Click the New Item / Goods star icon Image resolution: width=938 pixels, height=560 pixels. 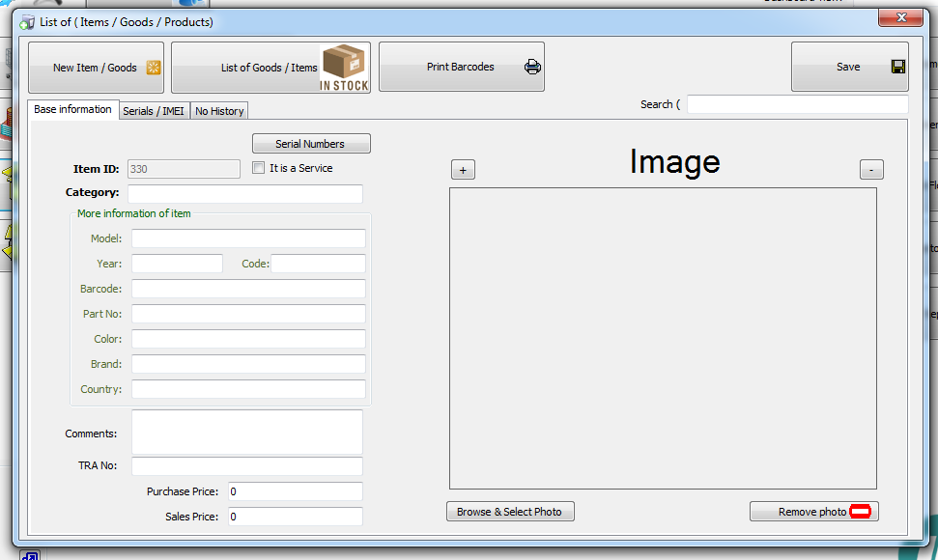tap(153, 68)
